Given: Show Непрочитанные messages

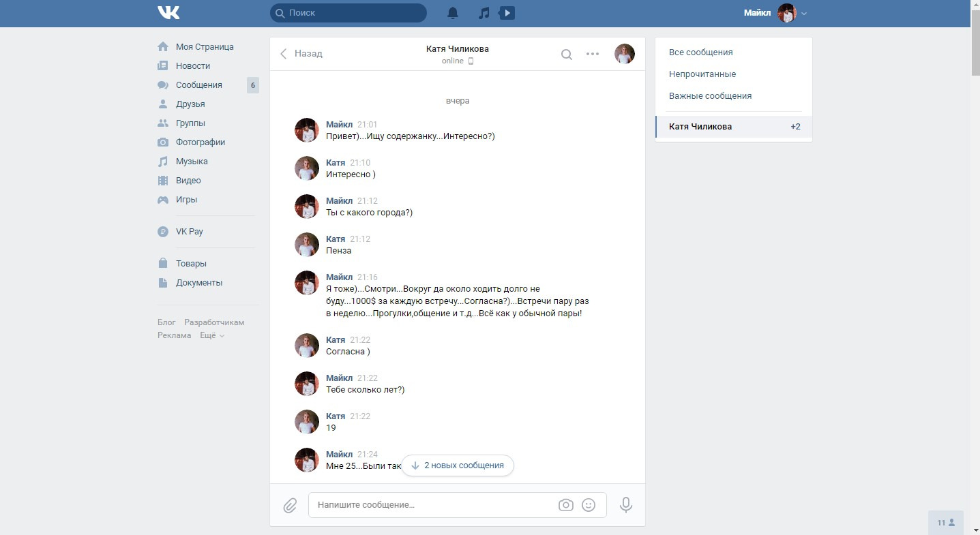Looking at the screenshot, I should [734, 74].
